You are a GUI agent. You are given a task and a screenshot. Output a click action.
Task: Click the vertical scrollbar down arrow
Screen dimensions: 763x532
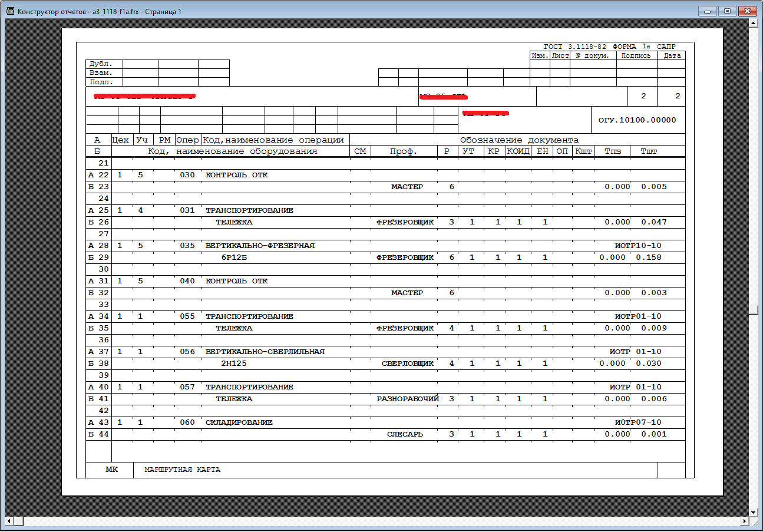(x=753, y=512)
